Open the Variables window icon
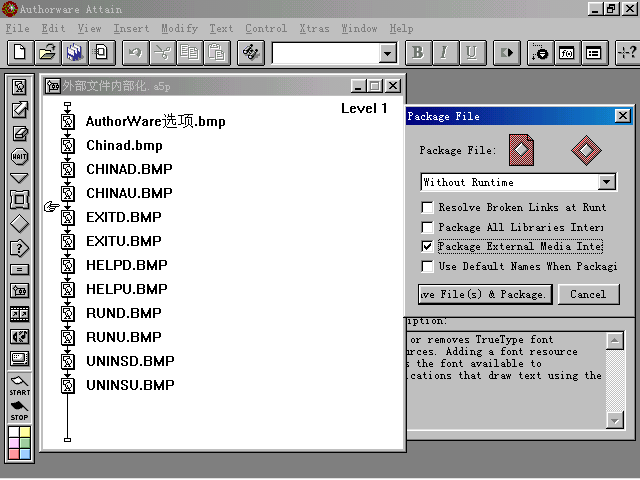This screenshot has height=480, width=640. [x=594, y=53]
